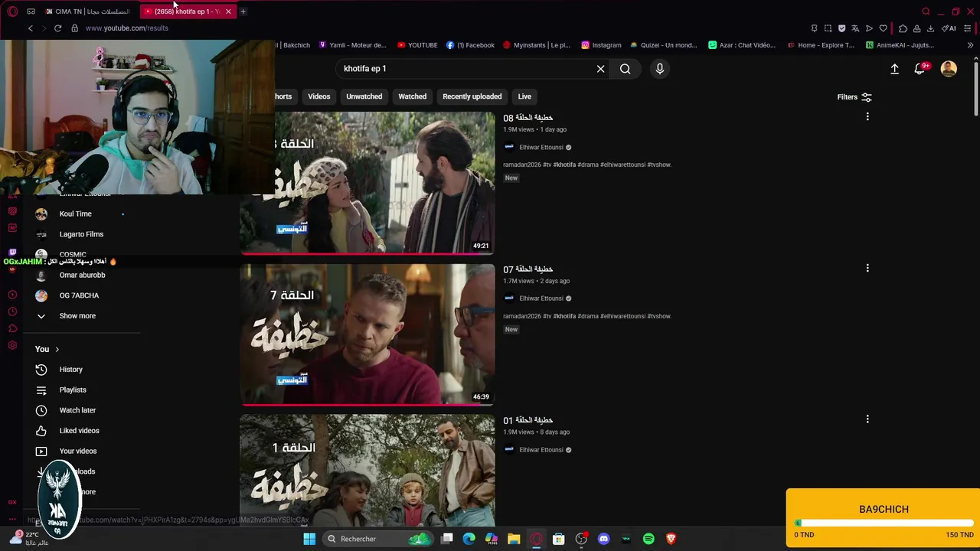Show browser downloads

930,28
